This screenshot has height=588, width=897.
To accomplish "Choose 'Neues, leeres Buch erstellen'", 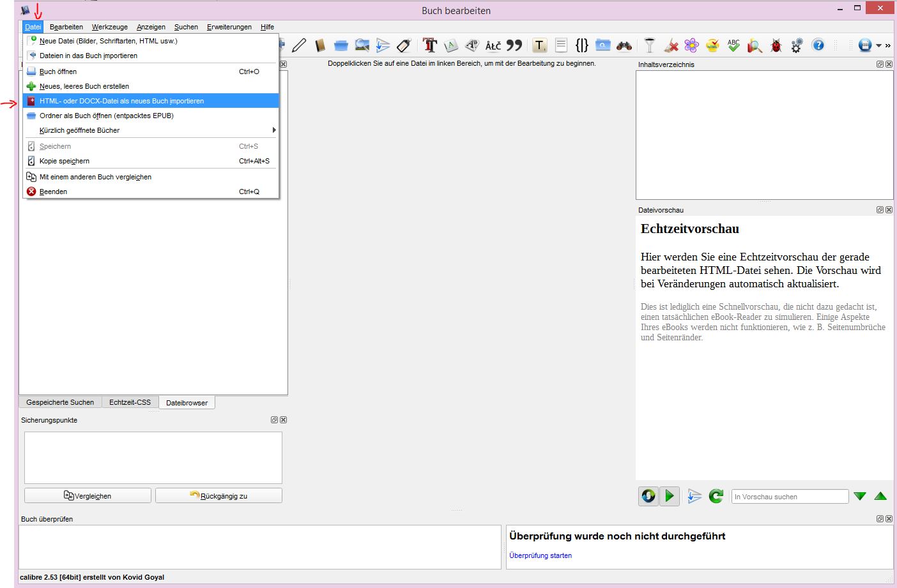I will [151, 86].
